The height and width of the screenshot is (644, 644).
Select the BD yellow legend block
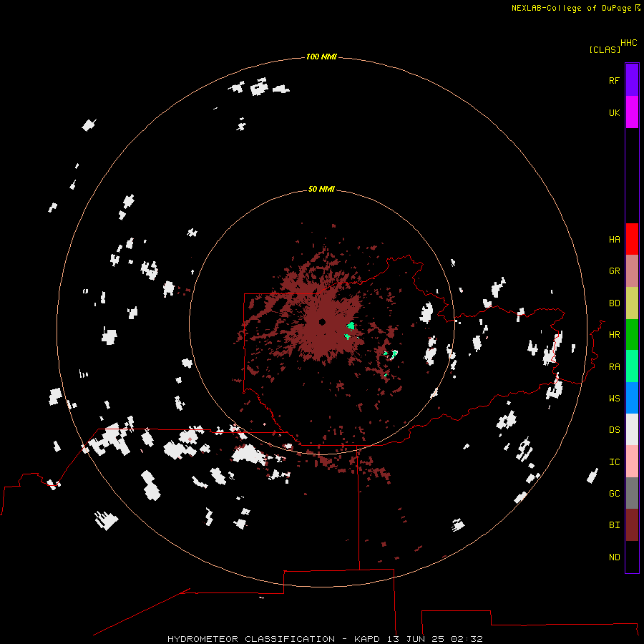click(x=632, y=303)
